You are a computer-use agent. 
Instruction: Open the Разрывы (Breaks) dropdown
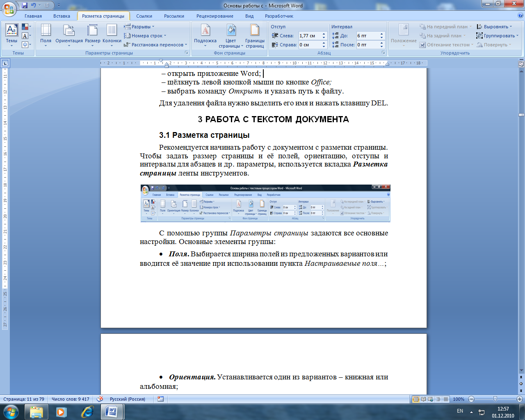point(139,27)
